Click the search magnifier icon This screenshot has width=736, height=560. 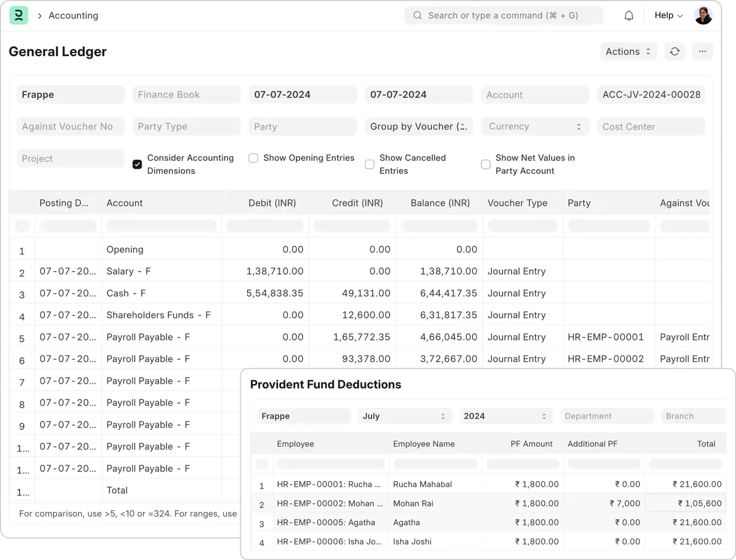(417, 16)
